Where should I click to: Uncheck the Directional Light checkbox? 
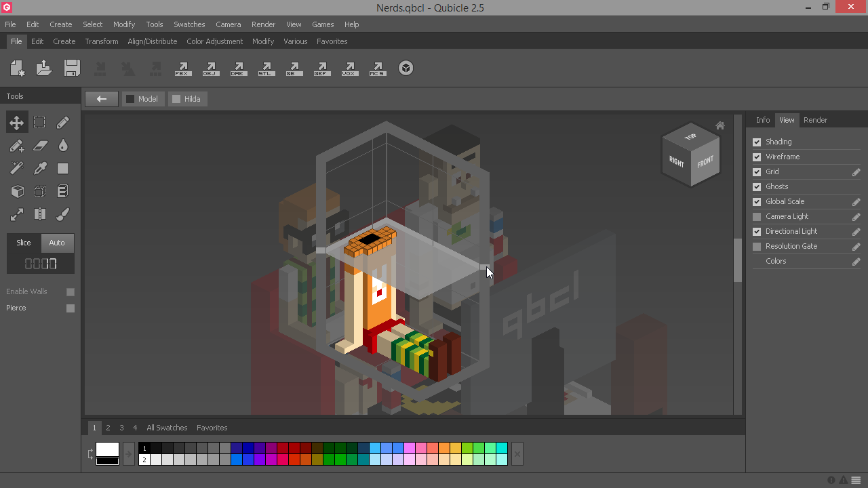(757, 232)
